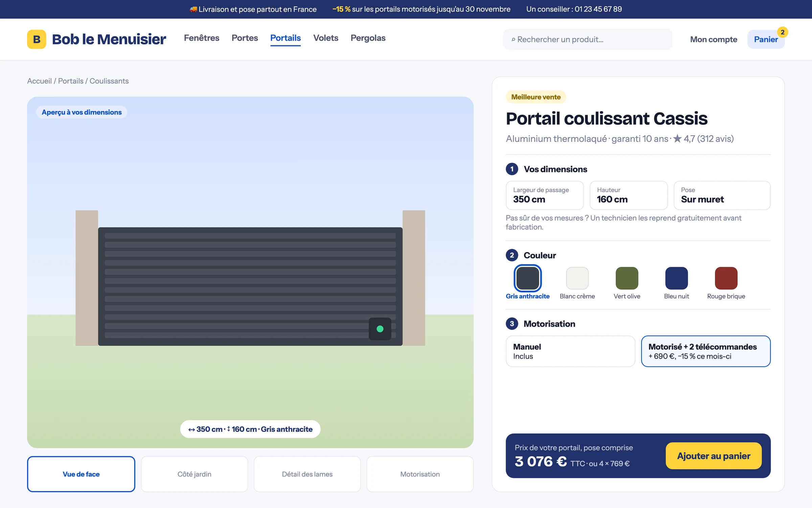This screenshot has height=508, width=812.
Task: Click the yellow B logo icon
Action: pyautogui.click(x=37, y=39)
